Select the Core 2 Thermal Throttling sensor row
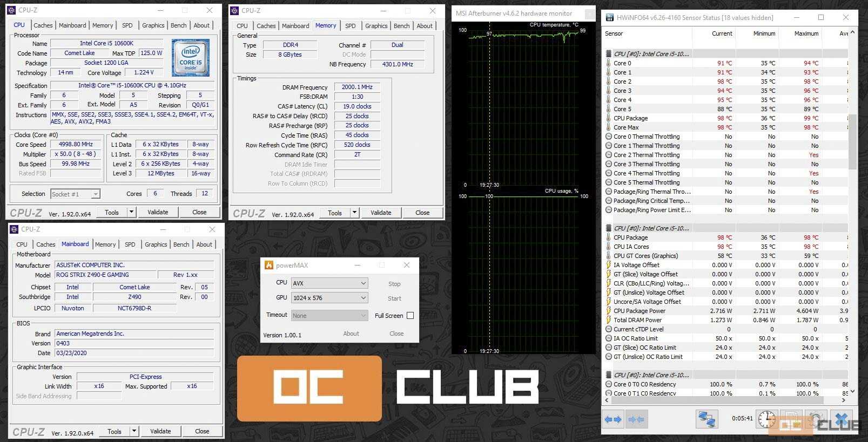Screen dimensions: 868x442 (647, 155)
